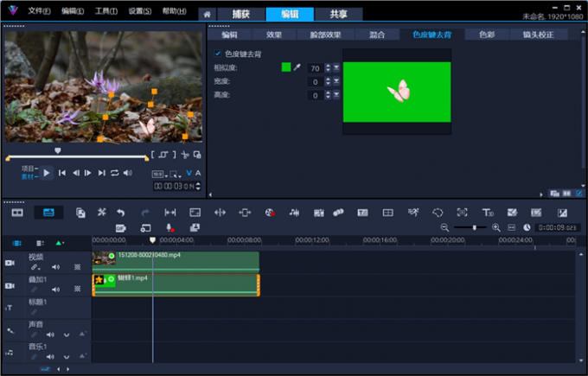Click the GIF creator icon
Image resolution: width=588 pixels, height=376 pixels.
coord(120,228)
